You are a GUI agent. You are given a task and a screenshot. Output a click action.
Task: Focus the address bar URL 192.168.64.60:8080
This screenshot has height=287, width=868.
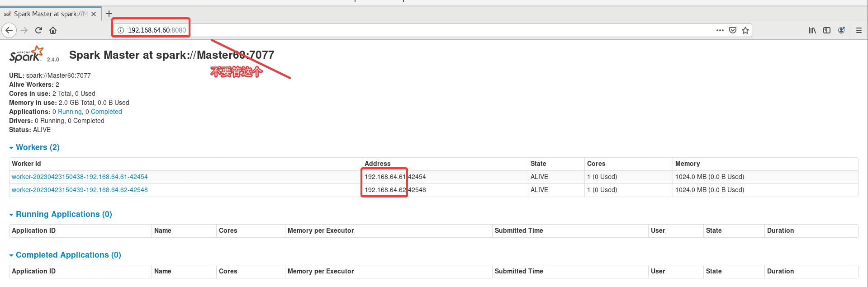157,30
